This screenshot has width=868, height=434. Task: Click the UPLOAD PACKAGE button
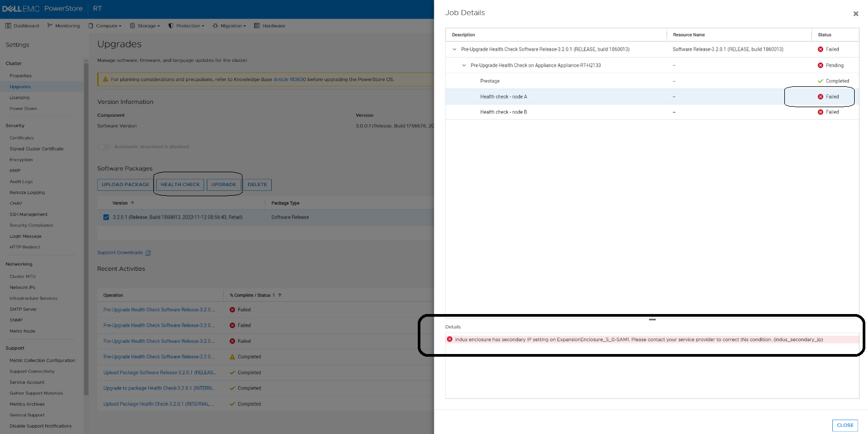(125, 184)
